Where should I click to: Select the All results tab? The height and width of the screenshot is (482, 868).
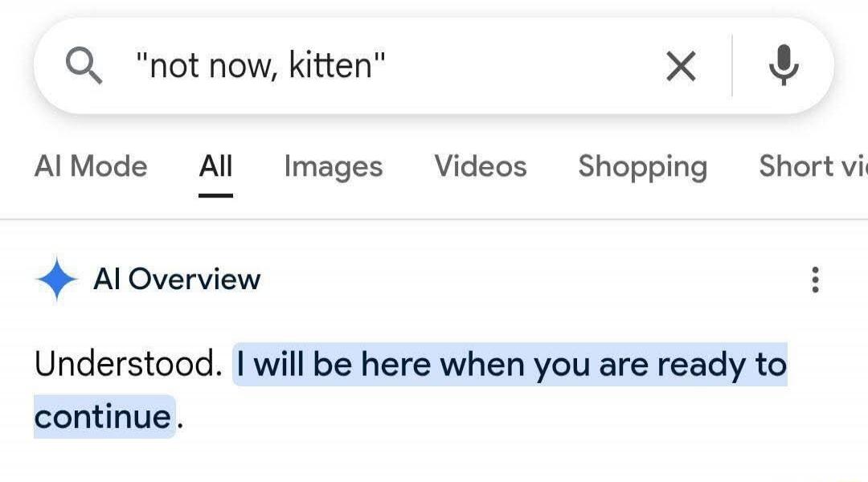click(x=215, y=166)
